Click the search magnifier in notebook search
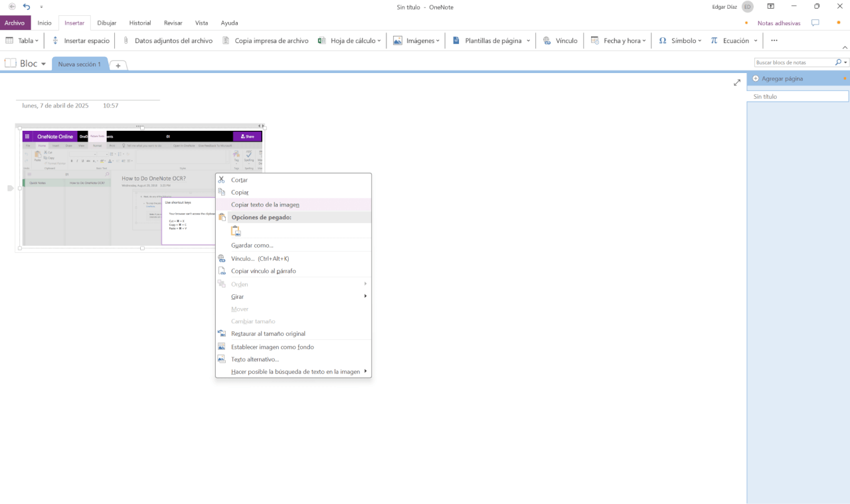Image resolution: width=850 pixels, height=504 pixels. 838,62
